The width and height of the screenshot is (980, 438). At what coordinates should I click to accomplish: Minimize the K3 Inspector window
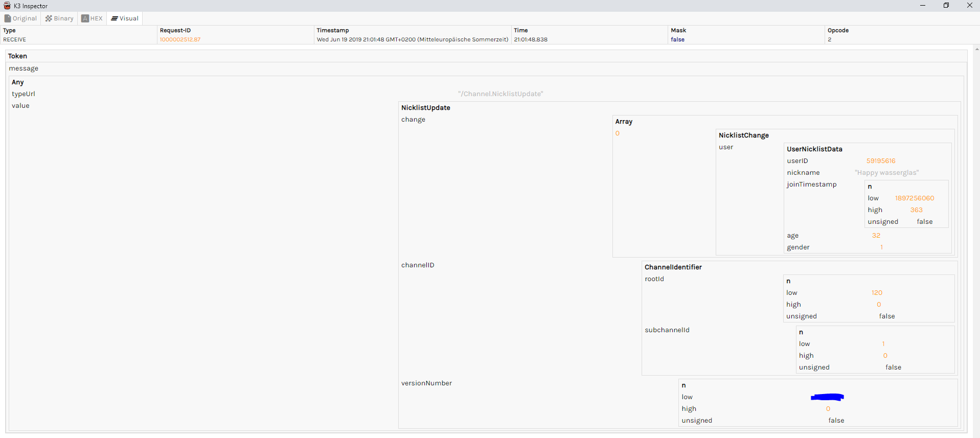[923, 6]
